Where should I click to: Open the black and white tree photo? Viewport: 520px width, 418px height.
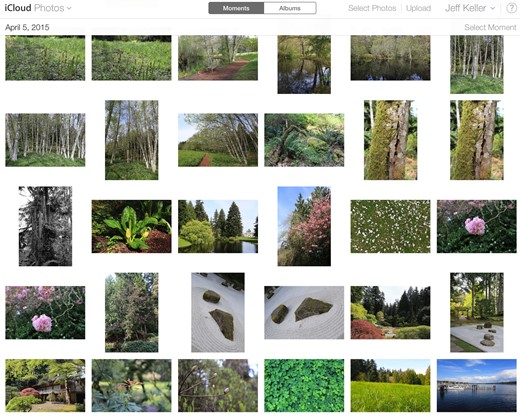[x=45, y=226]
